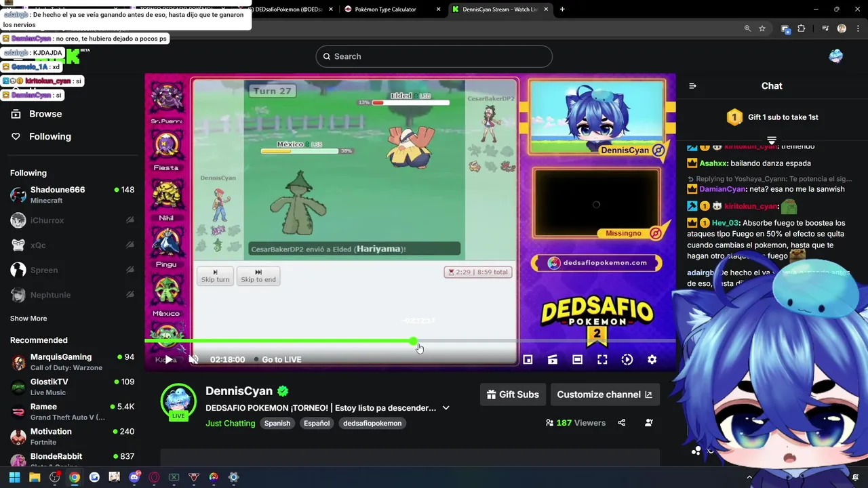Select the Spanish tag
Screen dimensions: 868x488
click(x=277, y=423)
